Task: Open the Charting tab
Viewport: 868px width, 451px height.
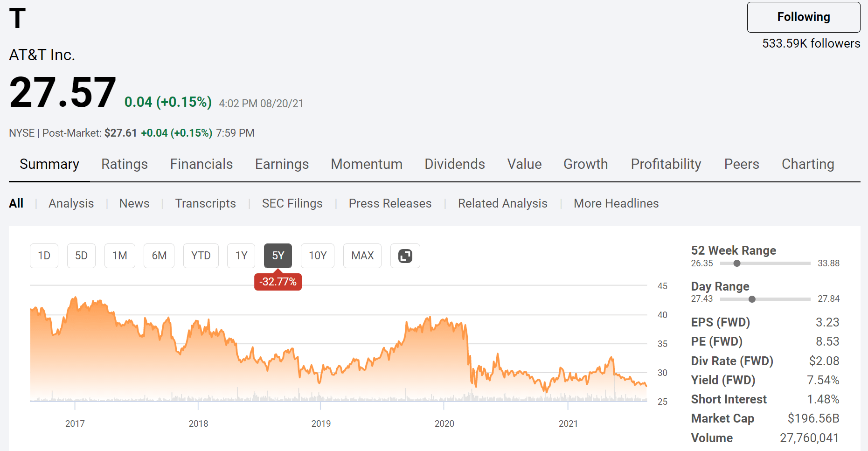Action: [x=807, y=164]
